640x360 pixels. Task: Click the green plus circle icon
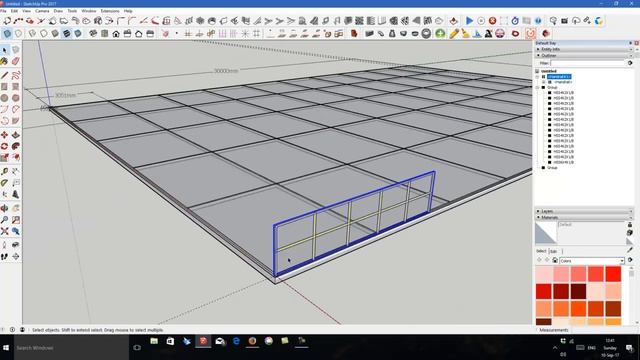(440, 33)
